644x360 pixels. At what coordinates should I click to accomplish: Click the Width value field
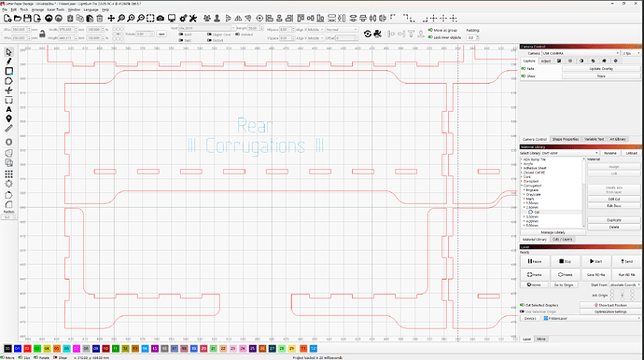point(67,30)
